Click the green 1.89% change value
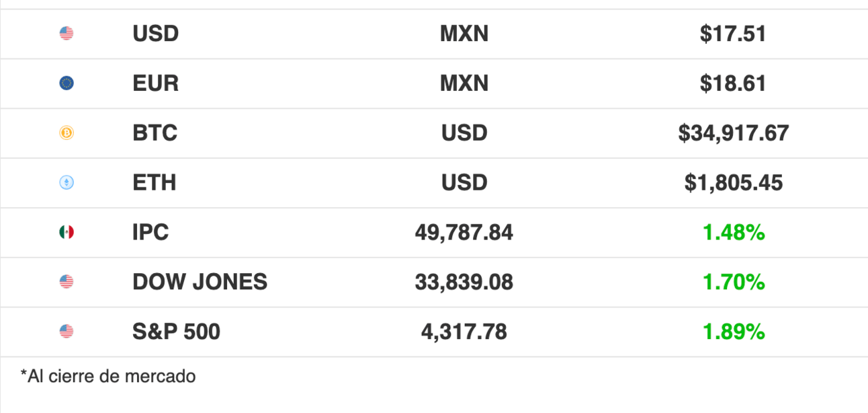Image resolution: width=868 pixels, height=413 pixels. tap(734, 332)
